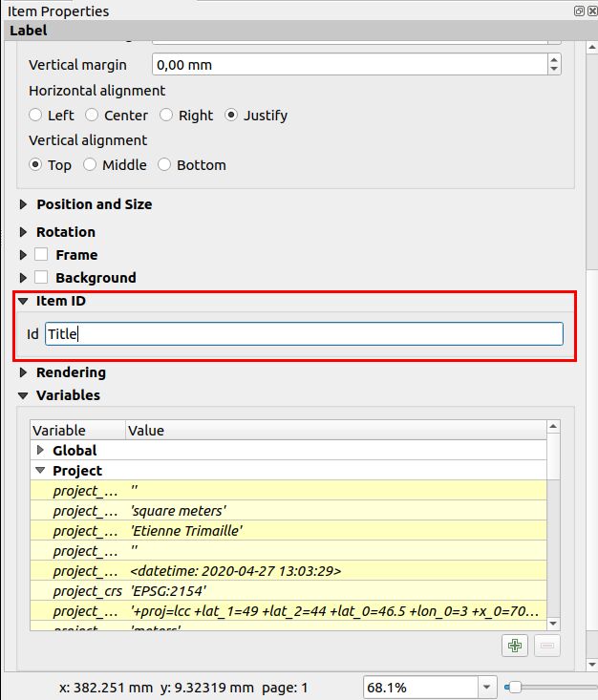Select the '+proj=lcc' variable row
The width and height of the screenshot is (598, 700).
click(x=288, y=611)
